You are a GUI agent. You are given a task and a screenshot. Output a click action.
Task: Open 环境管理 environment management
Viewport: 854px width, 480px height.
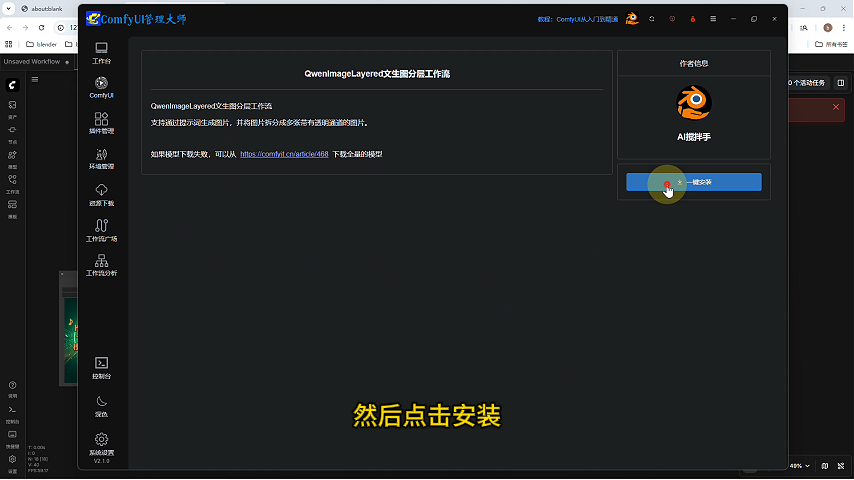click(x=101, y=159)
